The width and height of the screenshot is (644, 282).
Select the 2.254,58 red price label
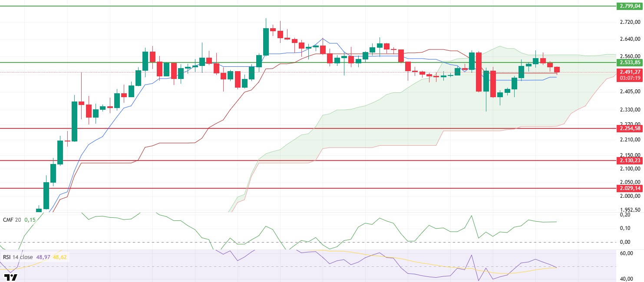[x=629, y=128]
